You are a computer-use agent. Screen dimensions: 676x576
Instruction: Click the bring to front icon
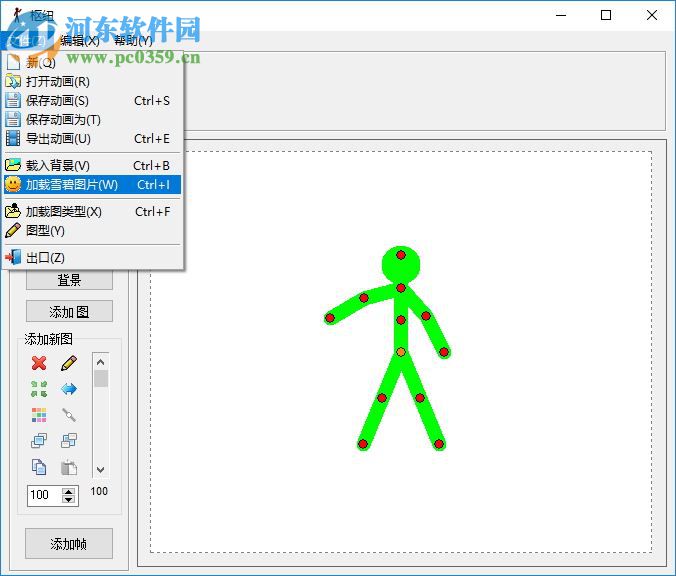coord(39,441)
